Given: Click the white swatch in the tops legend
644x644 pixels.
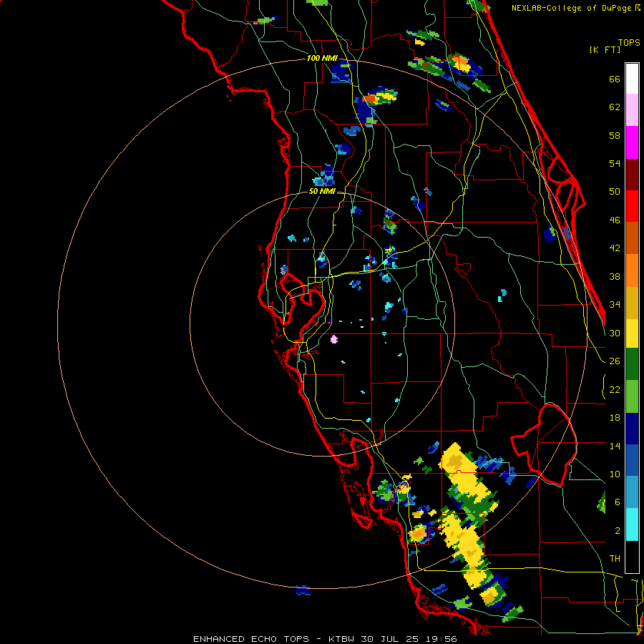Looking at the screenshot, I should [x=632, y=79].
